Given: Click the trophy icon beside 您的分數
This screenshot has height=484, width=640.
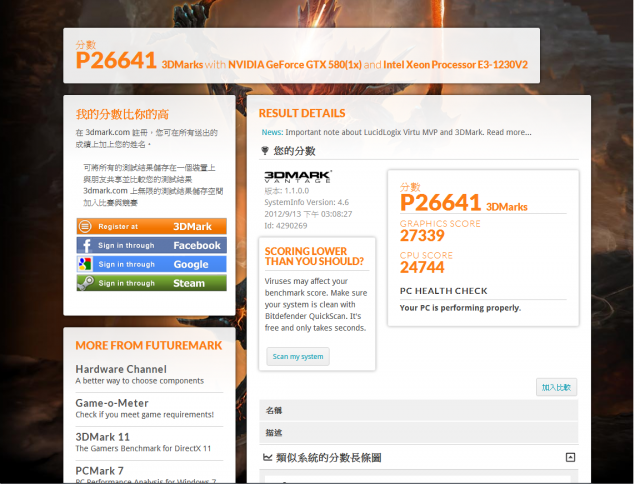Looking at the screenshot, I should pos(265,151).
